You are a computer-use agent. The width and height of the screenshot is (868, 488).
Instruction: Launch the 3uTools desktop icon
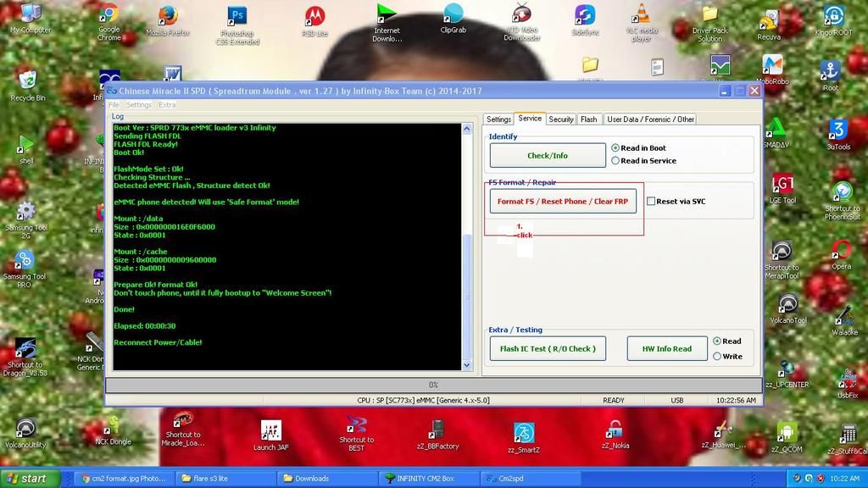pyautogui.click(x=837, y=130)
